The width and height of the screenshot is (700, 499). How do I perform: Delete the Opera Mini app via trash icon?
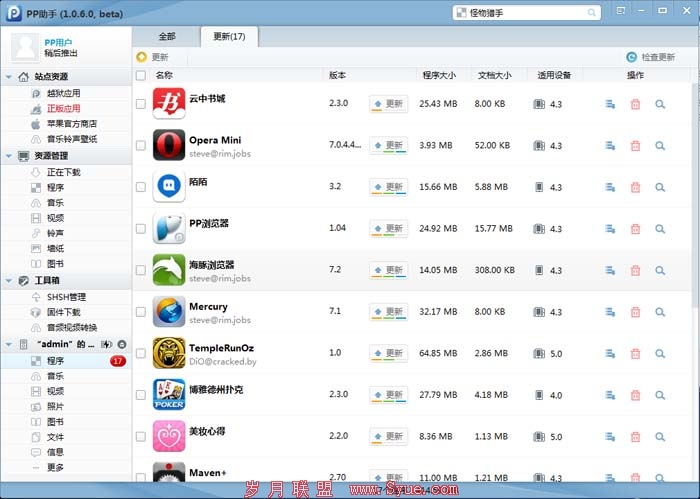click(x=635, y=146)
